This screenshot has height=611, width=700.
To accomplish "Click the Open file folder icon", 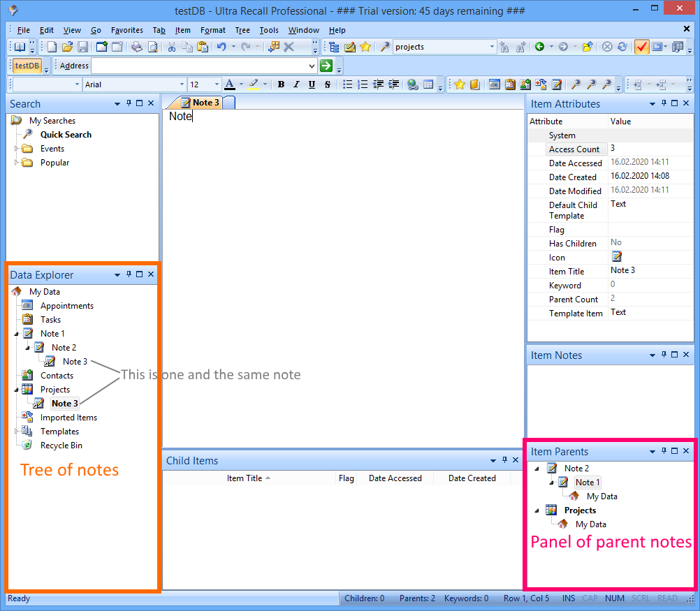I will pos(67,47).
